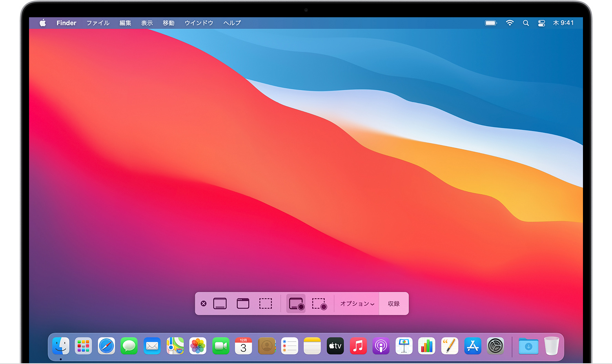This screenshot has height=364, width=612.
Task: Open Spotlight search from the menu bar
Action: (x=526, y=23)
